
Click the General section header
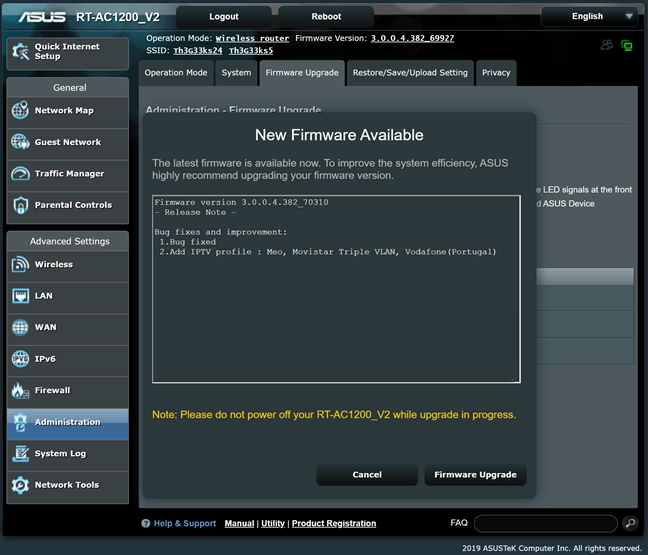pyautogui.click(x=69, y=88)
